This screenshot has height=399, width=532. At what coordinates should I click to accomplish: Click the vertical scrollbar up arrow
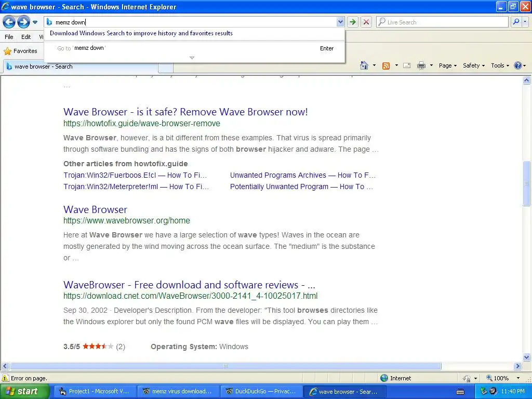527,81
